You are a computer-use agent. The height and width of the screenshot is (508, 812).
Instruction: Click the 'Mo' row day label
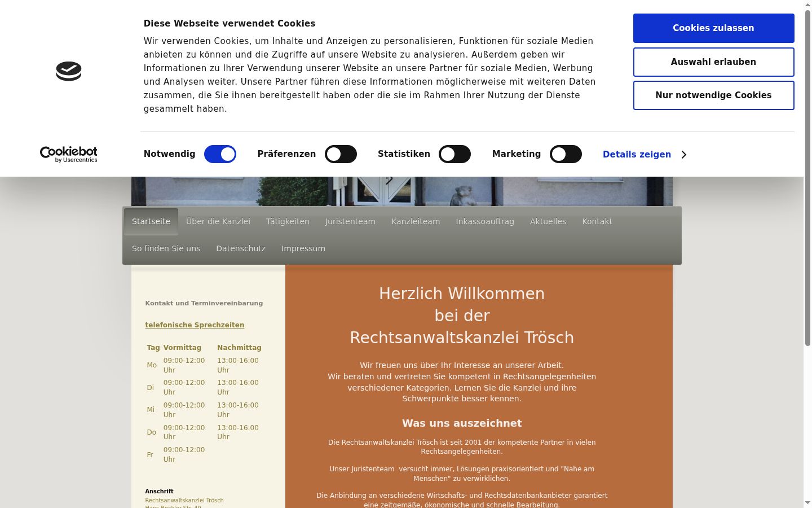click(152, 365)
